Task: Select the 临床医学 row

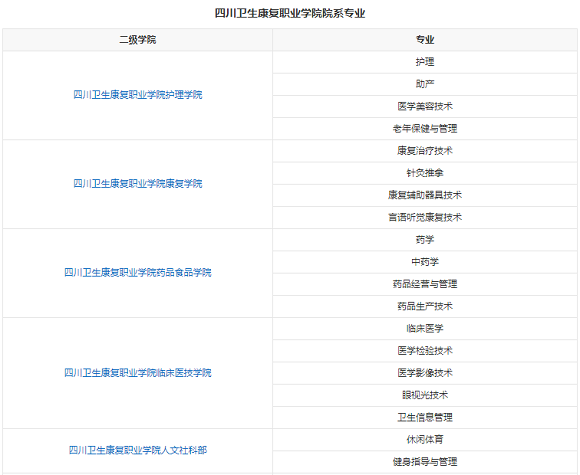Action: click(x=425, y=329)
